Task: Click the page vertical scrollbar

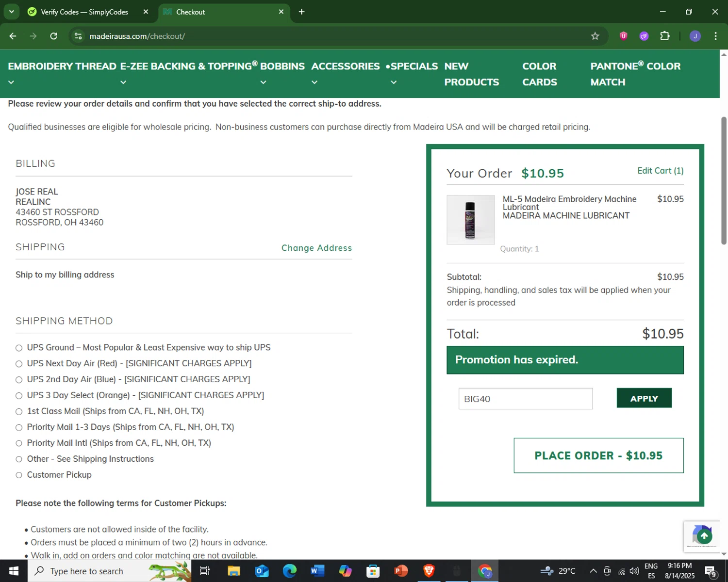Action: [724, 180]
